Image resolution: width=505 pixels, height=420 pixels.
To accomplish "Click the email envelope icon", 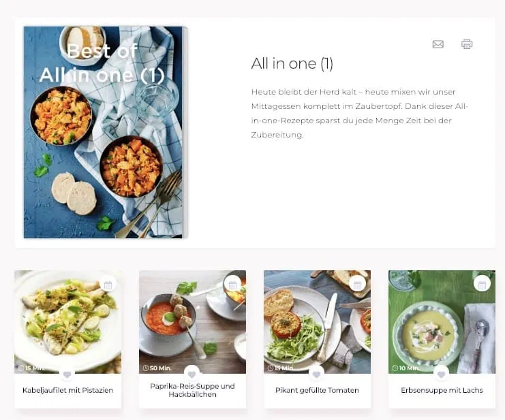I will (x=438, y=44).
